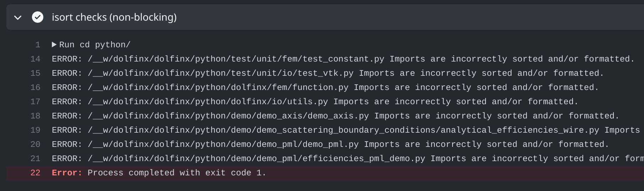Click line number 15
Screen dimensions: 644x191
(x=35, y=73)
